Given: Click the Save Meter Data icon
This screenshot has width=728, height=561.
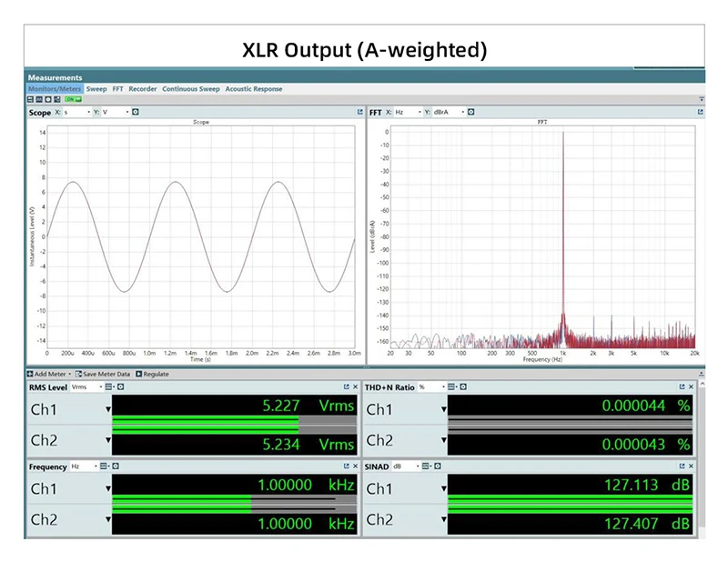Looking at the screenshot, I should click(x=78, y=374).
